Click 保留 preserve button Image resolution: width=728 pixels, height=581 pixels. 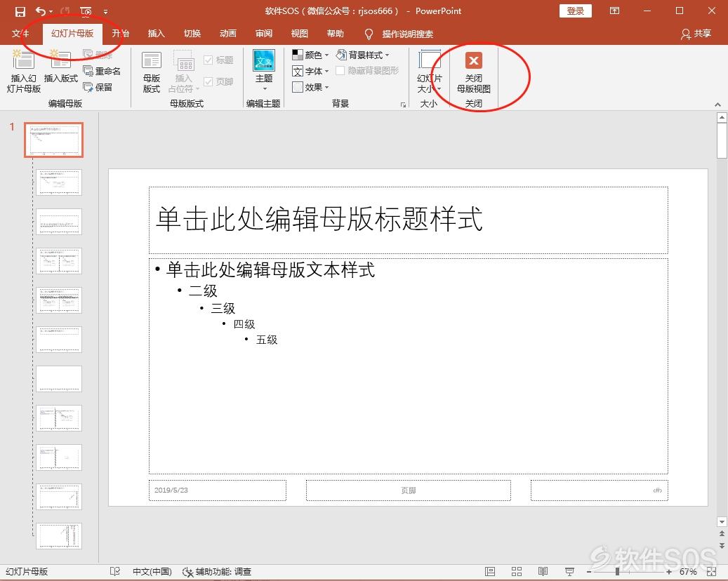(x=98, y=87)
